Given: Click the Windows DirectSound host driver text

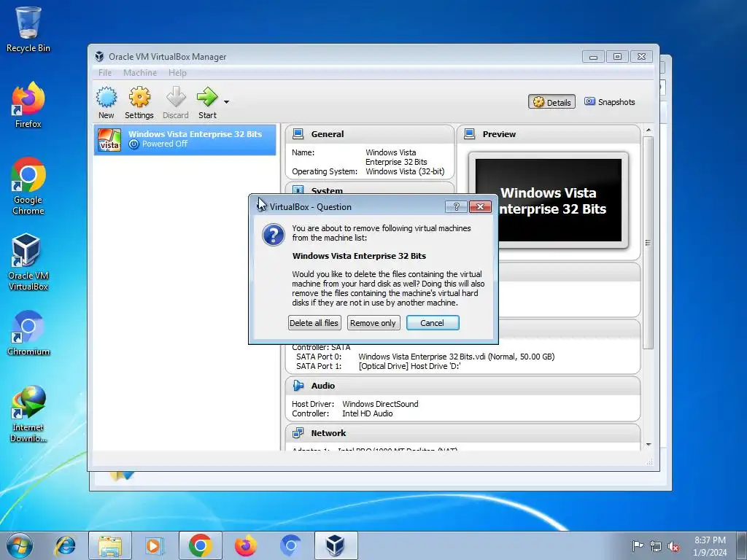Looking at the screenshot, I should [x=380, y=404].
